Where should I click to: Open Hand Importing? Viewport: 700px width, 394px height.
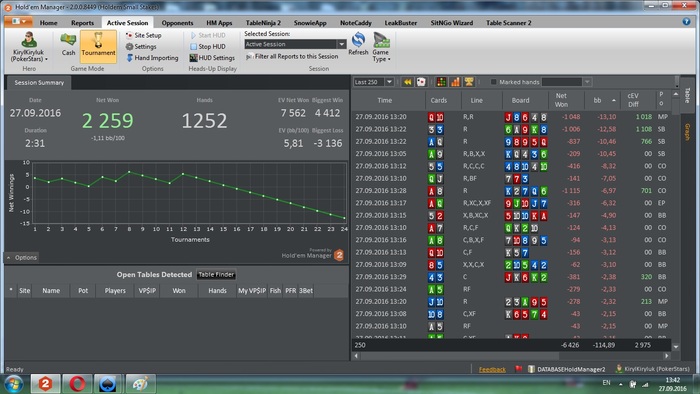click(152, 58)
